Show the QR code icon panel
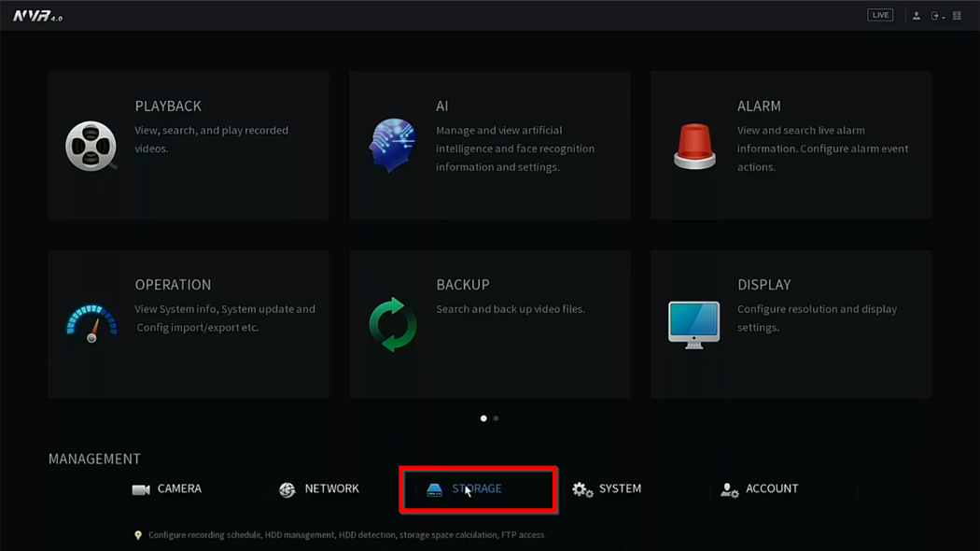Image resolution: width=980 pixels, height=551 pixels. [x=957, y=16]
